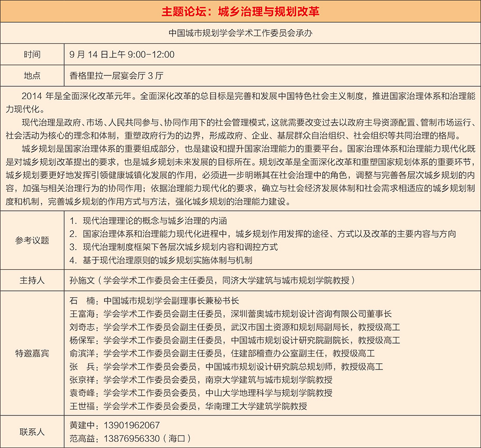This screenshot has height=448, width=481.
Task: Select the 主持人 label cell
Action: [x=32, y=281]
